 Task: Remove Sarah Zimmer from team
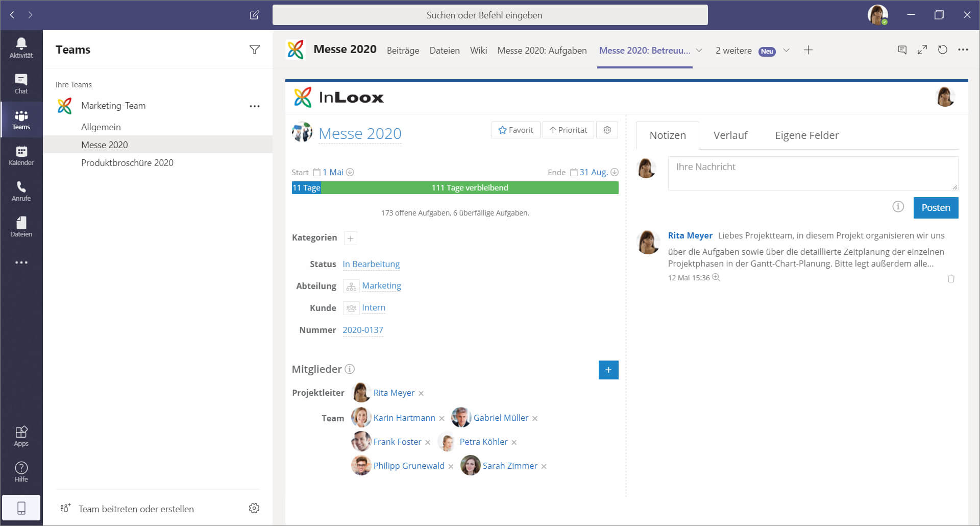pyautogui.click(x=544, y=466)
